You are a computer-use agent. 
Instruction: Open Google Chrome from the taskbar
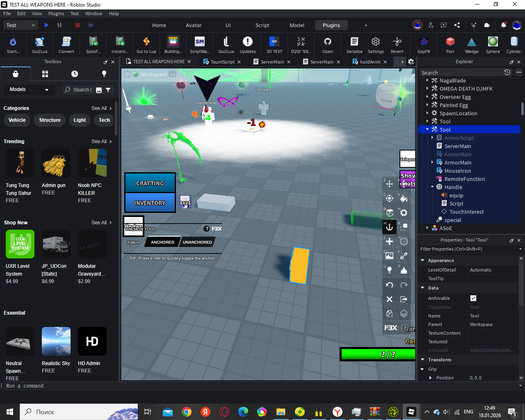(187, 412)
